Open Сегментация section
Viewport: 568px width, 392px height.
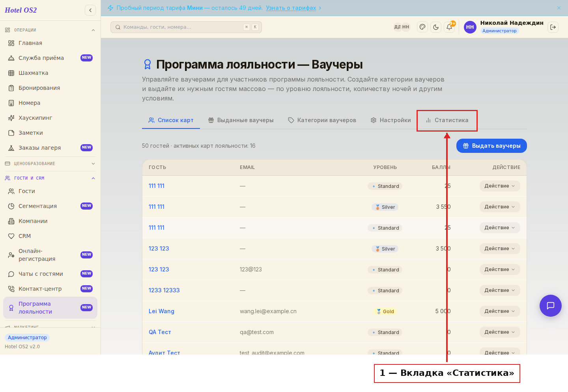[x=50, y=206]
